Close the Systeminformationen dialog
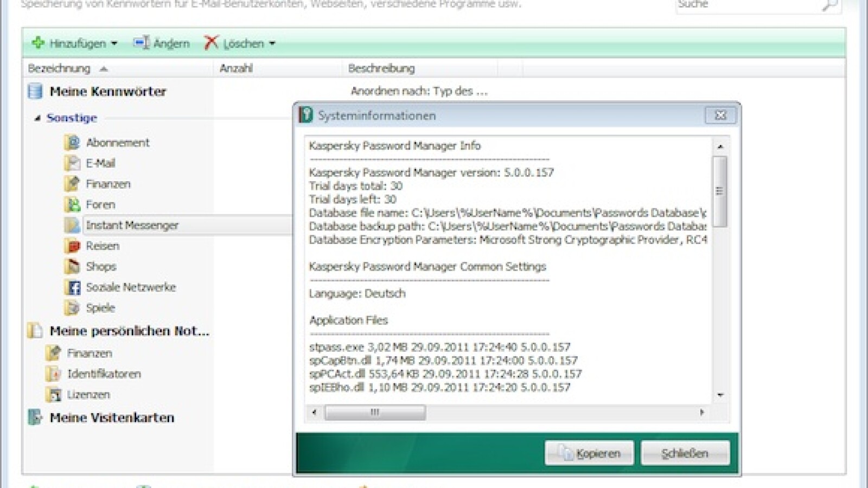This screenshot has width=868, height=488. [x=720, y=115]
